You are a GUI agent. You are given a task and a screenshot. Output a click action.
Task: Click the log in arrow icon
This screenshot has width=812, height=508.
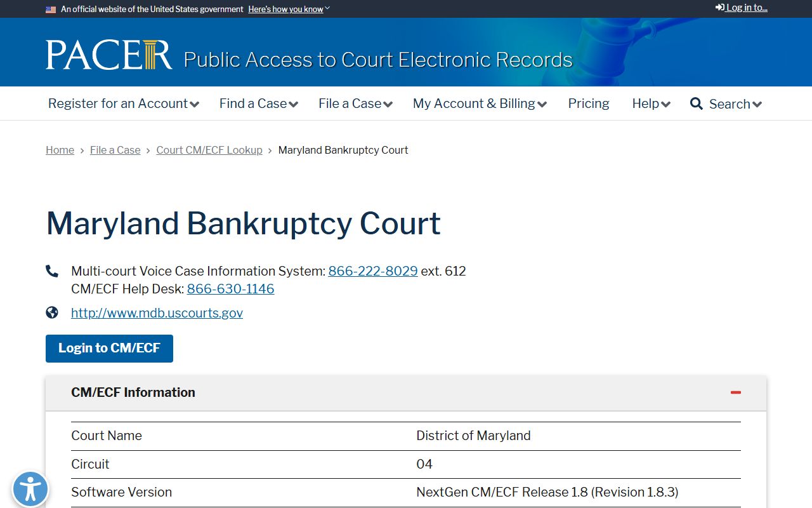click(720, 8)
